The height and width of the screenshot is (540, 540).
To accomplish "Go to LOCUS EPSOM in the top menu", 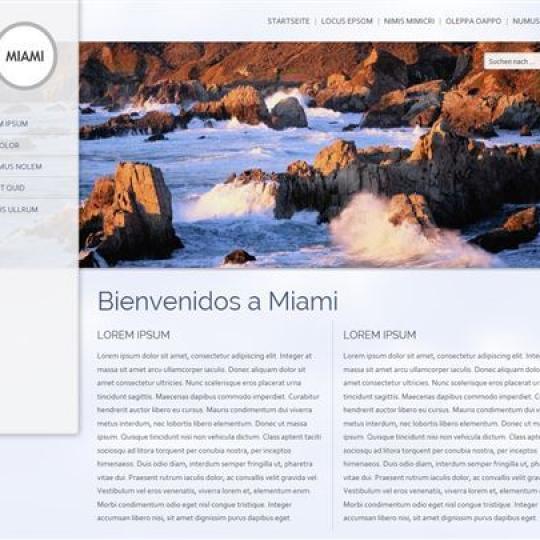I will 346,21.
